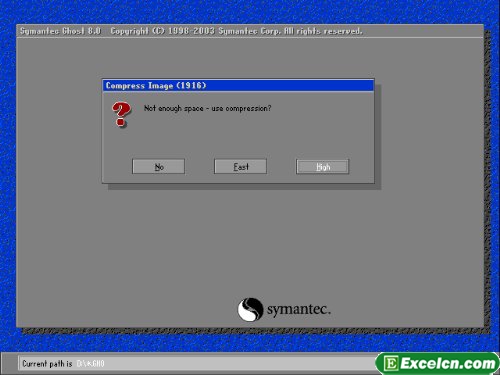
Task: Click the Compress Image dialog title bar
Action: [238, 85]
